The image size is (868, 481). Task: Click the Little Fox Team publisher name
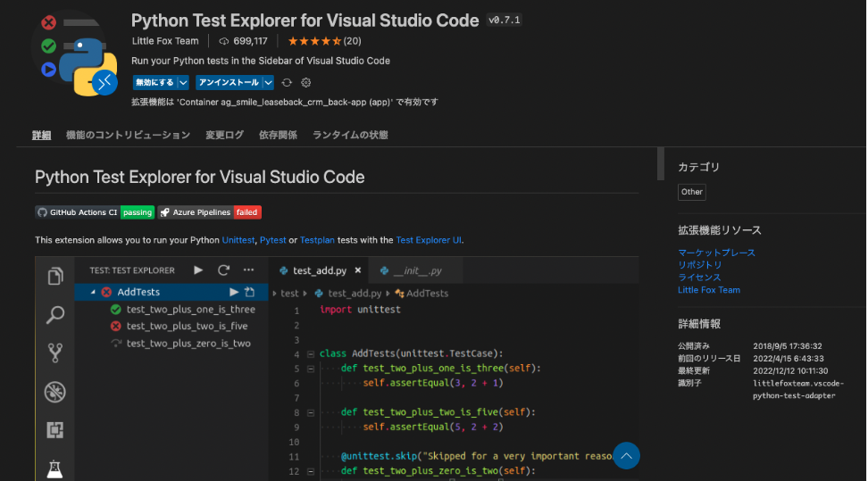pyautogui.click(x=165, y=41)
